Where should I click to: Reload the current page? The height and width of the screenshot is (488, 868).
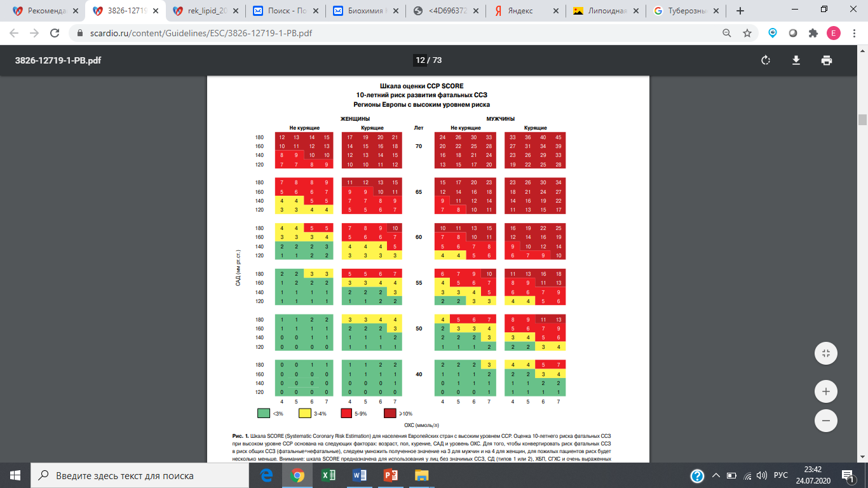[55, 33]
